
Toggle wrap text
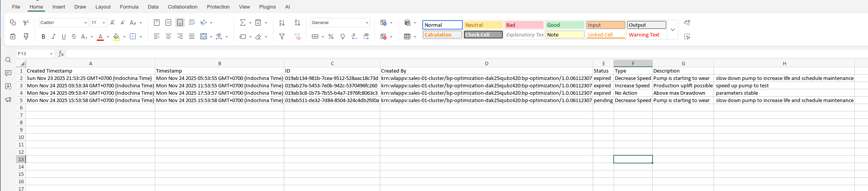192,23
